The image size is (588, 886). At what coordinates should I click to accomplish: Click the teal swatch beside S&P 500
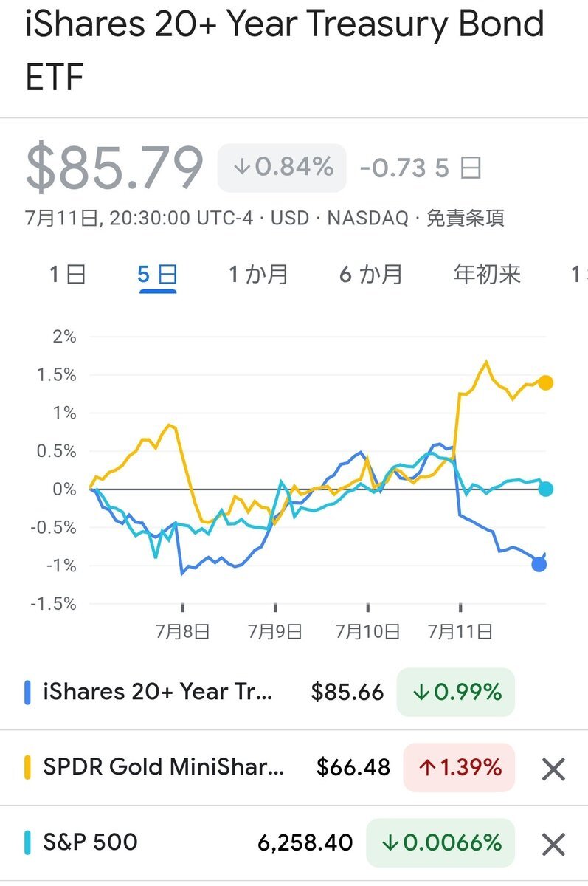(28, 842)
